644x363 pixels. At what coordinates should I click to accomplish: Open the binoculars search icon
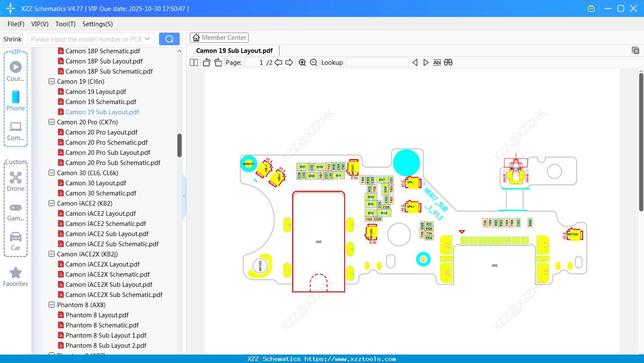point(448,63)
